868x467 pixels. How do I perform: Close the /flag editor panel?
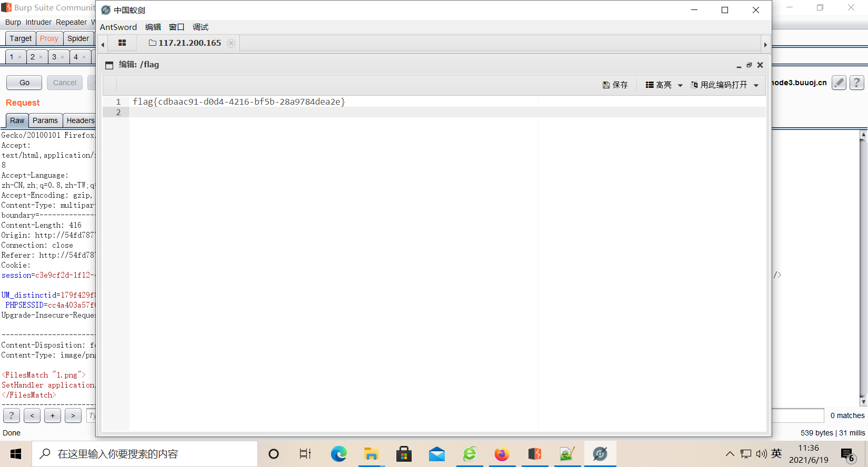[x=760, y=65]
